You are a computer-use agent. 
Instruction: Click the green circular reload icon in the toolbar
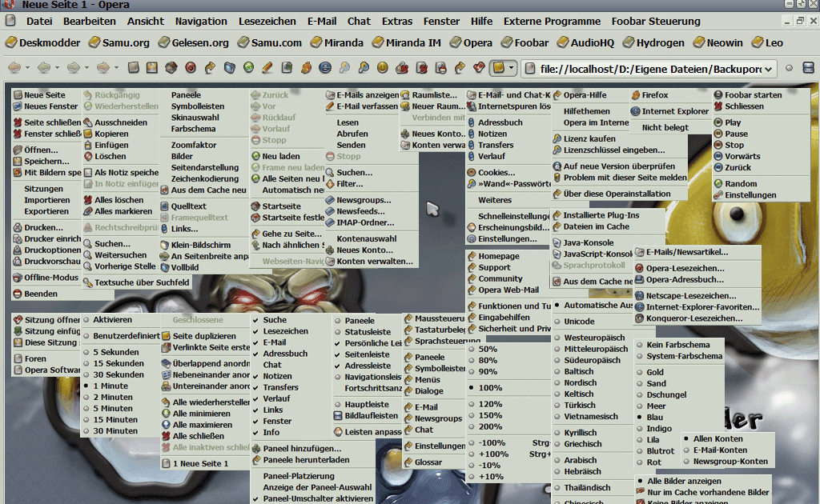(248, 67)
